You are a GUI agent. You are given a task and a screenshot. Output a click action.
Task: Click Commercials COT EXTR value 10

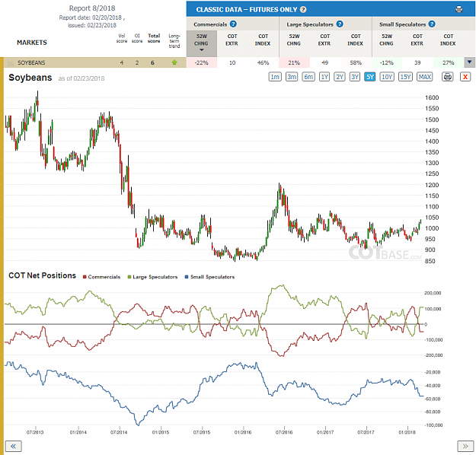click(x=232, y=63)
